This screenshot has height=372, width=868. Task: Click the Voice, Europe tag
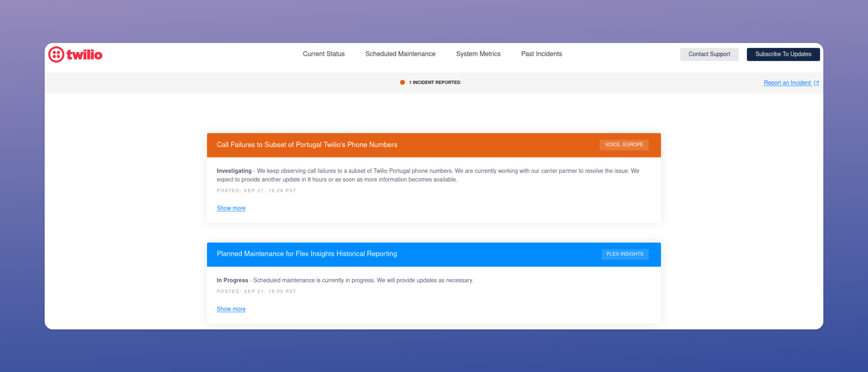(624, 145)
